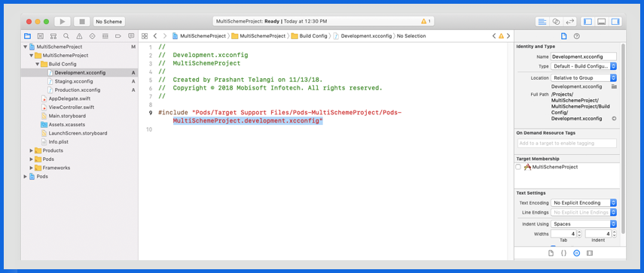The height and width of the screenshot is (273, 644).
Task: Select Development.xcconfig in the navigator
Action: pyautogui.click(x=79, y=72)
